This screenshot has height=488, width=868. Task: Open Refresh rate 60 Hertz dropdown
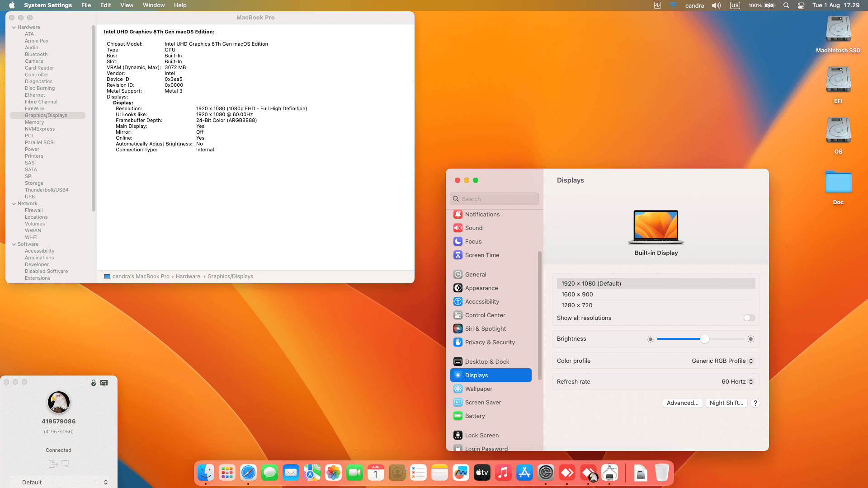click(737, 381)
